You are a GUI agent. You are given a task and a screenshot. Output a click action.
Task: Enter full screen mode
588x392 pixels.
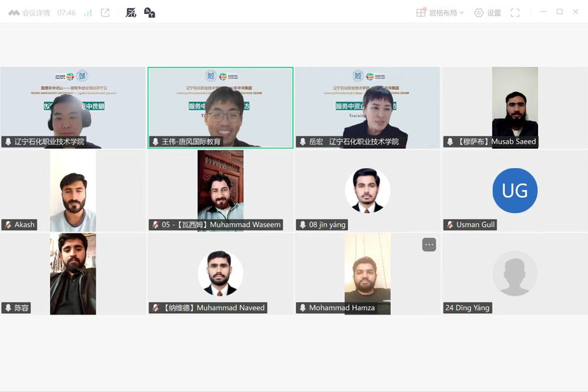pyautogui.click(x=515, y=13)
